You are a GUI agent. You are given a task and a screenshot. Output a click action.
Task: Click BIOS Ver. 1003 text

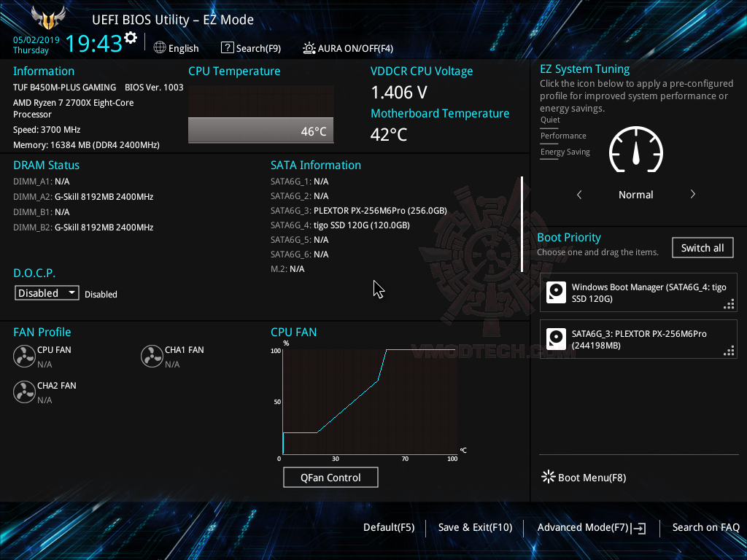pos(154,87)
